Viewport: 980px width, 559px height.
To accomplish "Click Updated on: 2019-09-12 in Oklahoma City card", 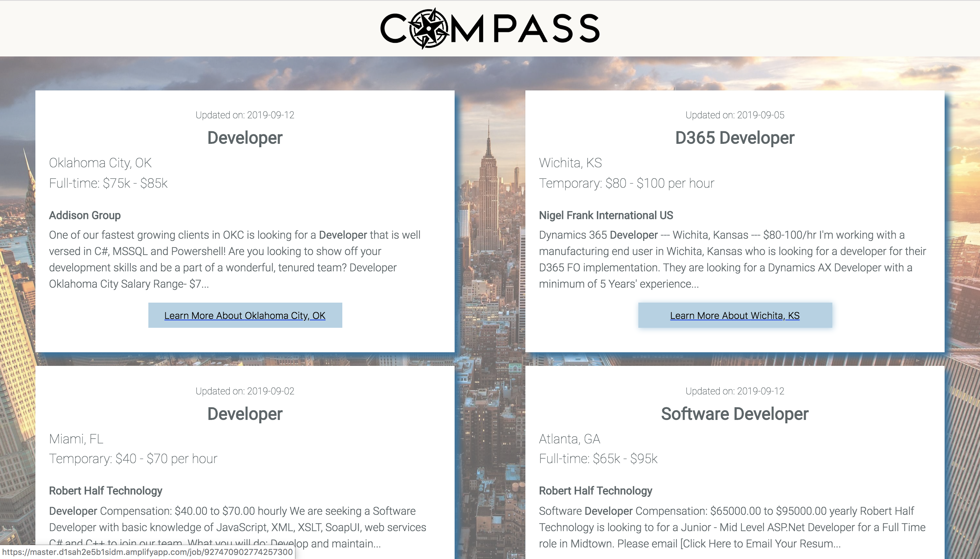I will pos(245,115).
